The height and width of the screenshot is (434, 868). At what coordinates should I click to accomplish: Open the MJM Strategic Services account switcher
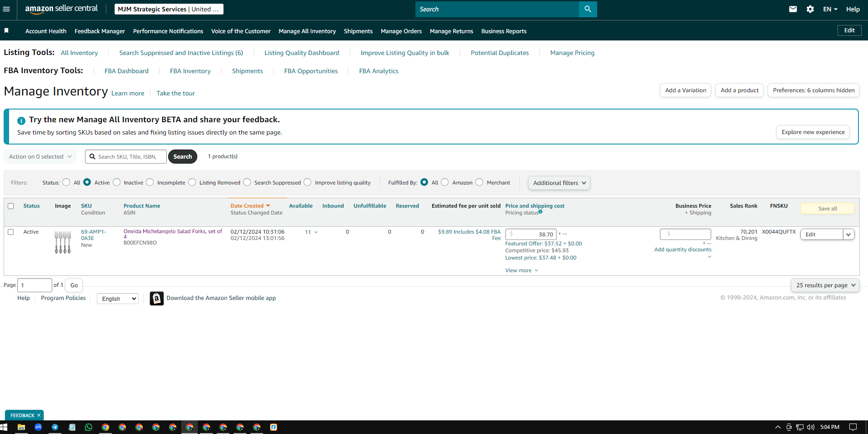169,9
